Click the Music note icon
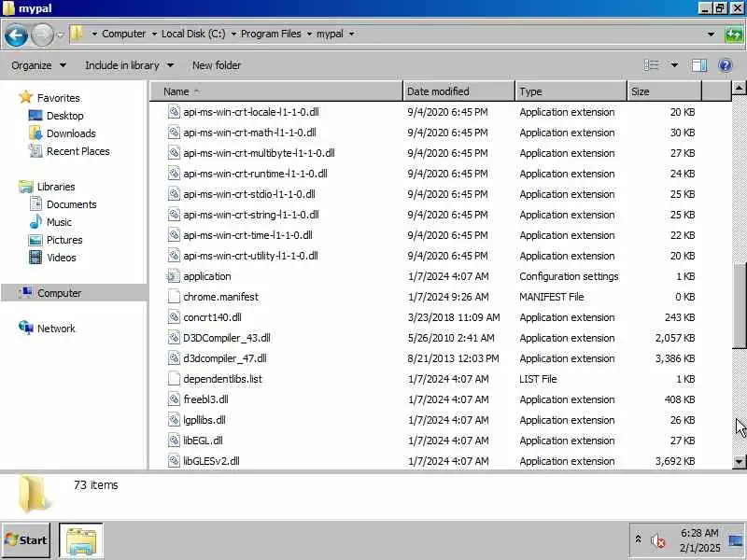The width and height of the screenshot is (747, 560). (x=35, y=222)
